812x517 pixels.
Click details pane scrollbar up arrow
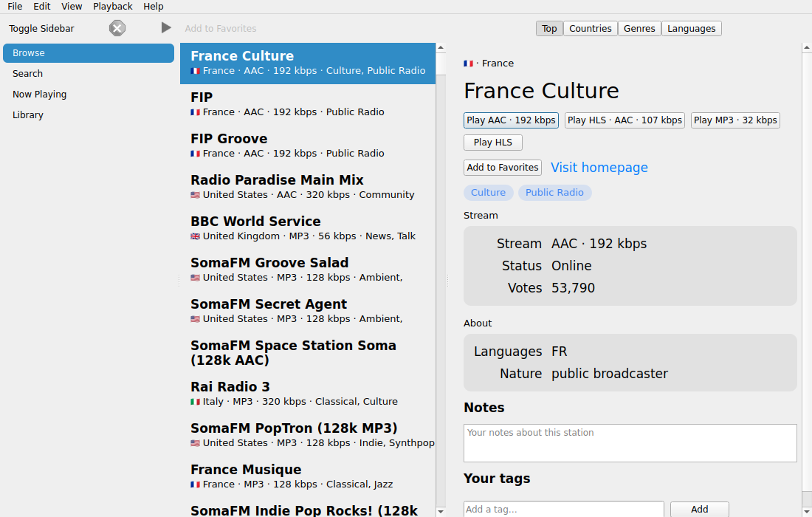tap(807, 48)
